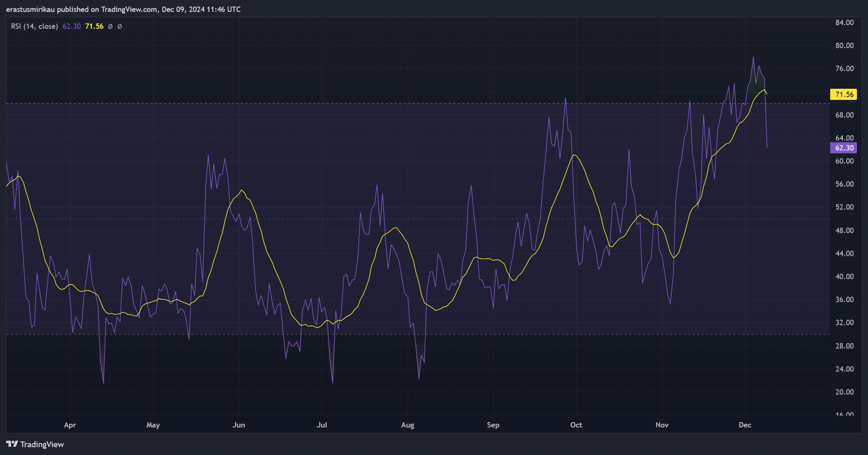The width and height of the screenshot is (868, 455).
Task: Click the 40.00 scale value
Action: (845, 277)
